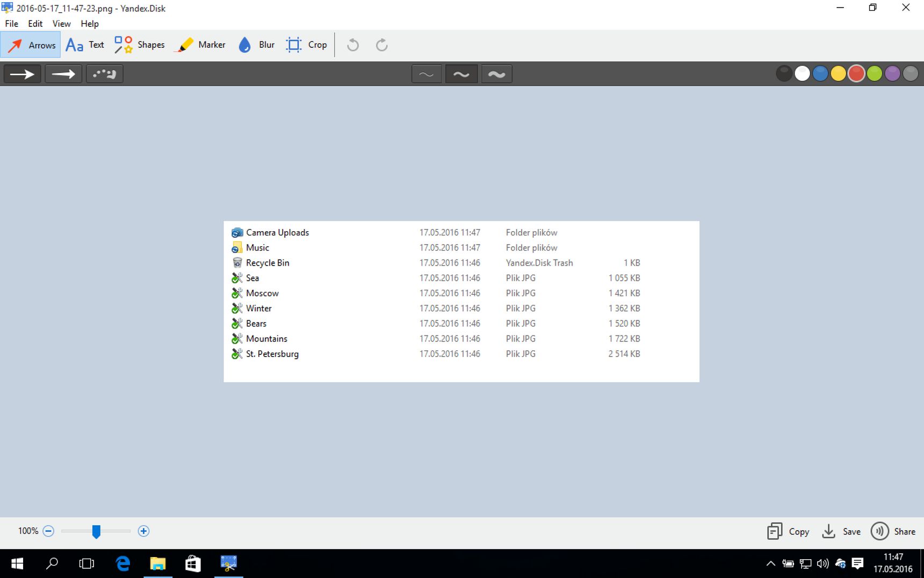This screenshot has height=578, width=924.
Task: Pick the gray color swatch
Action: [x=911, y=73]
